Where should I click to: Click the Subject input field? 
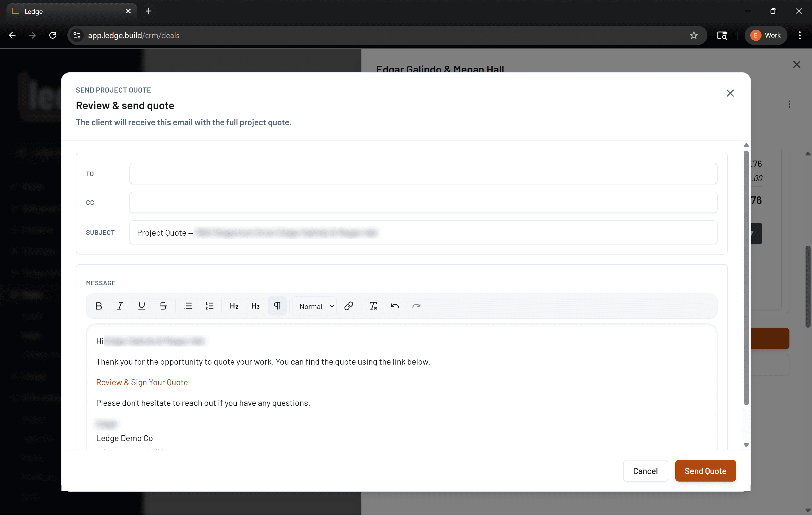pos(423,233)
